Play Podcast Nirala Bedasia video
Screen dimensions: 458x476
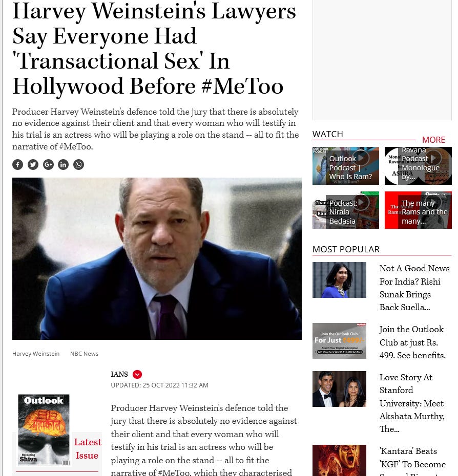346,210
